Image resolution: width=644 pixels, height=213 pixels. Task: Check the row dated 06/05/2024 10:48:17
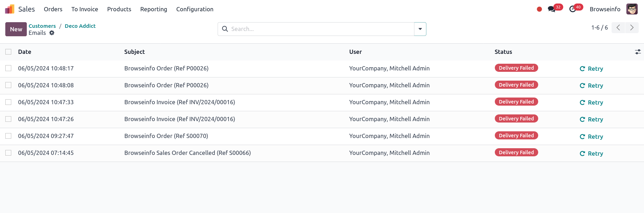(8, 68)
